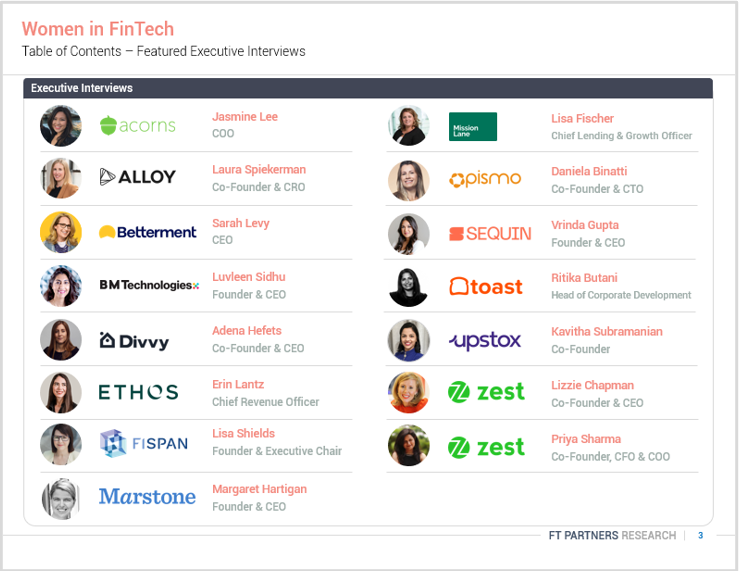This screenshot has height=571, width=739.
Task: Open Jasmine Lee's interview link
Action: coord(245,117)
